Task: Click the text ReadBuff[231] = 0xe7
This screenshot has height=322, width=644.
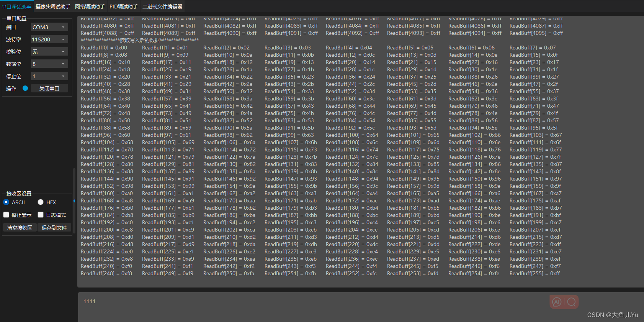Action: pos(536,251)
